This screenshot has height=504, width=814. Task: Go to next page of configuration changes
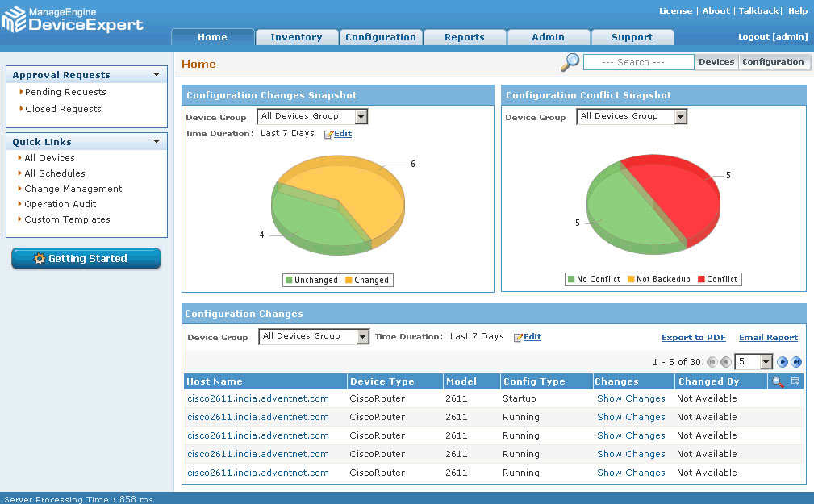point(783,362)
